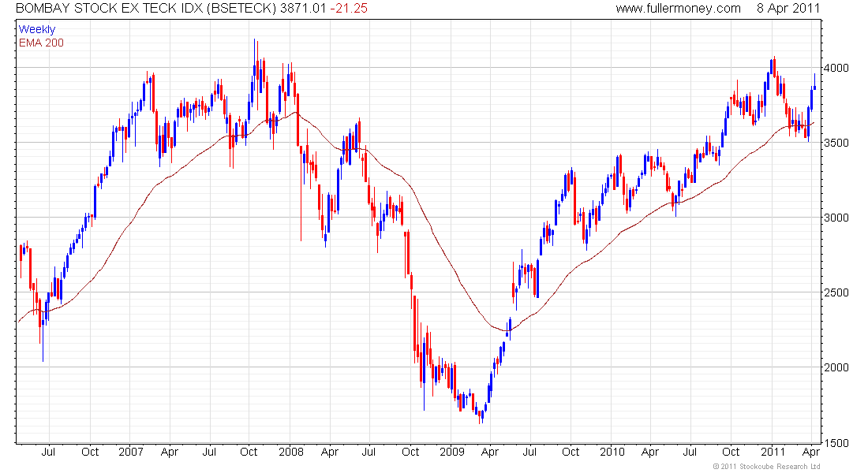Click the 4000 price axis label

point(836,68)
